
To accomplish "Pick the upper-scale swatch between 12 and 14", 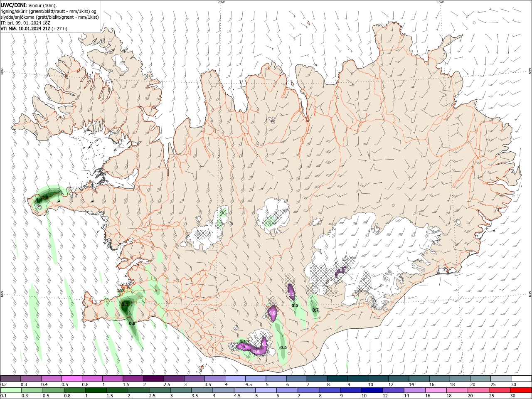I will (399, 379).
